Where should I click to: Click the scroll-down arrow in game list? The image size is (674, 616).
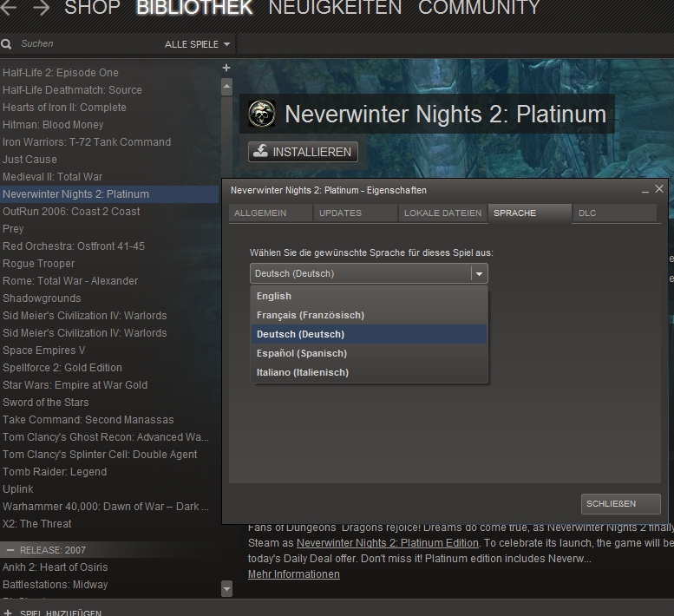pos(226,588)
